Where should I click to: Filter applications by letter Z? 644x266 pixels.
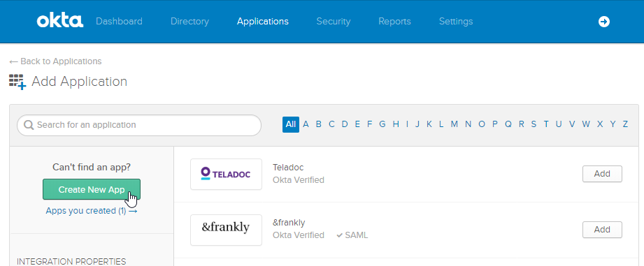(625, 124)
